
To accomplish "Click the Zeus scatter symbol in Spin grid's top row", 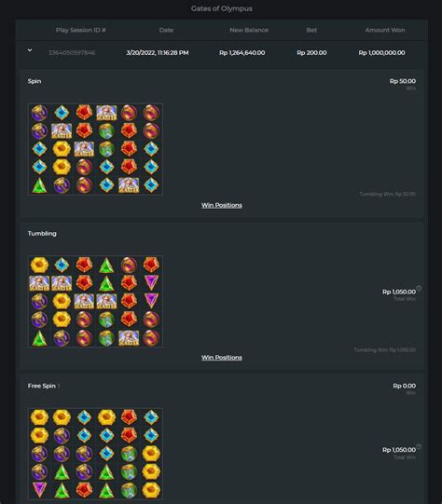I will pos(106,113).
